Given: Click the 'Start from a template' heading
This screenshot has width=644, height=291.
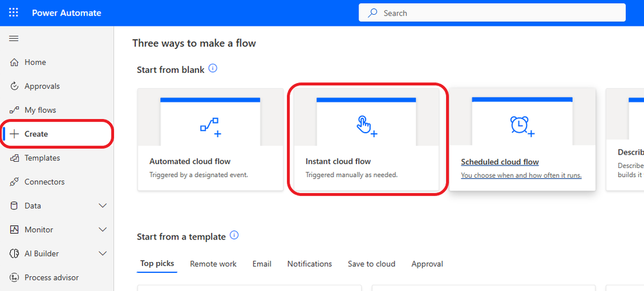Looking at the screenshot, I should [x=181, y=237].
